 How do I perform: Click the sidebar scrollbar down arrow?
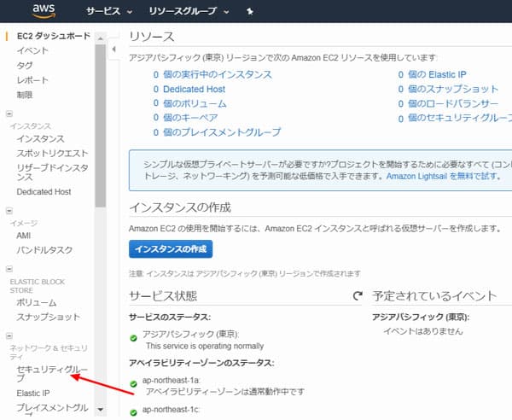101,409
